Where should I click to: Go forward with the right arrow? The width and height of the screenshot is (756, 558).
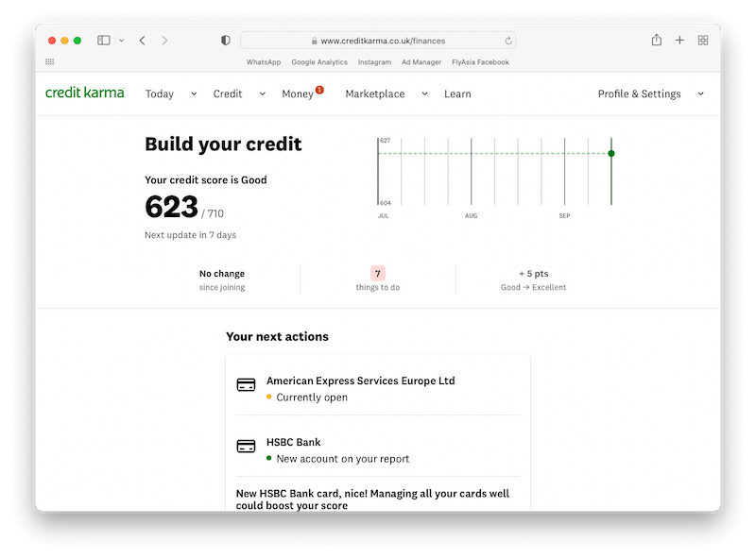click(x=164, y=41)
